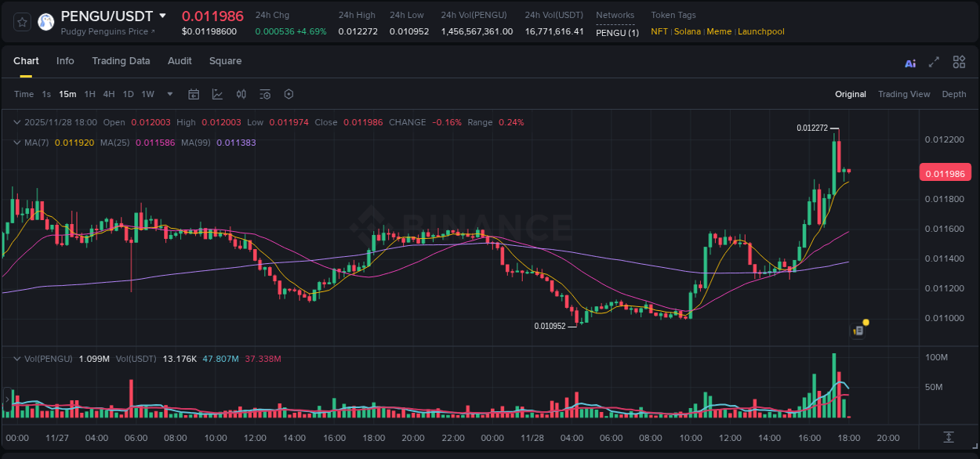Collapse the Vol indicator panel
Screen dimensions: 980x459
16,358
